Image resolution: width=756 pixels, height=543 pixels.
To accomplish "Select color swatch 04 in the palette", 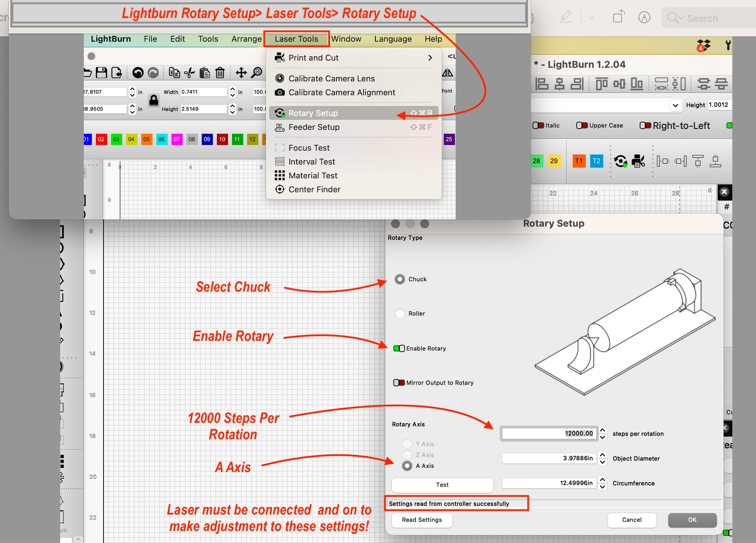I will pyautogui.click(x=131, y=139).
